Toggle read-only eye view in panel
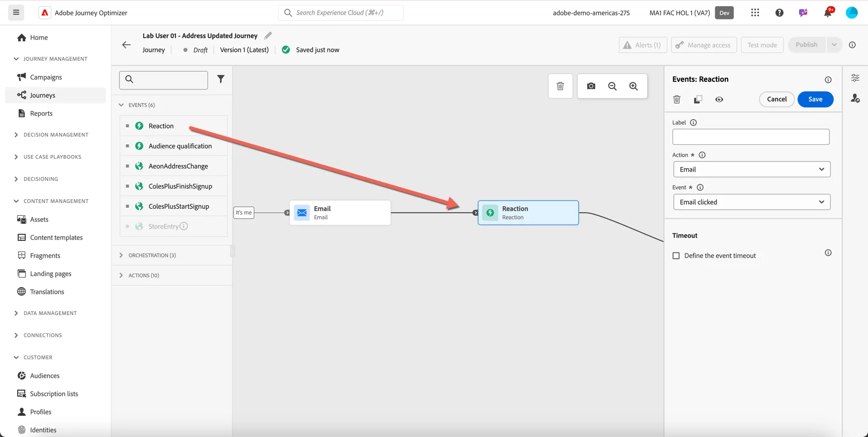 [719, 99]
